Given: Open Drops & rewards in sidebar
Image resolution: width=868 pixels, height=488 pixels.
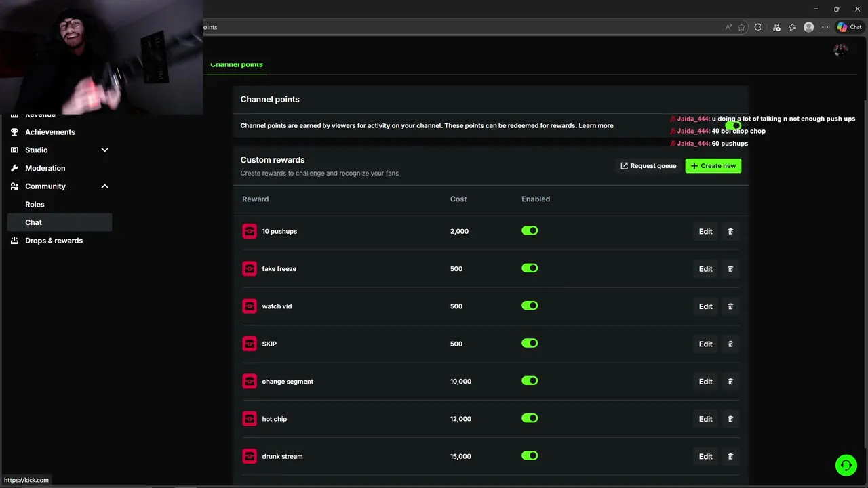Looking at the screenshot, I should click(54, 241).
